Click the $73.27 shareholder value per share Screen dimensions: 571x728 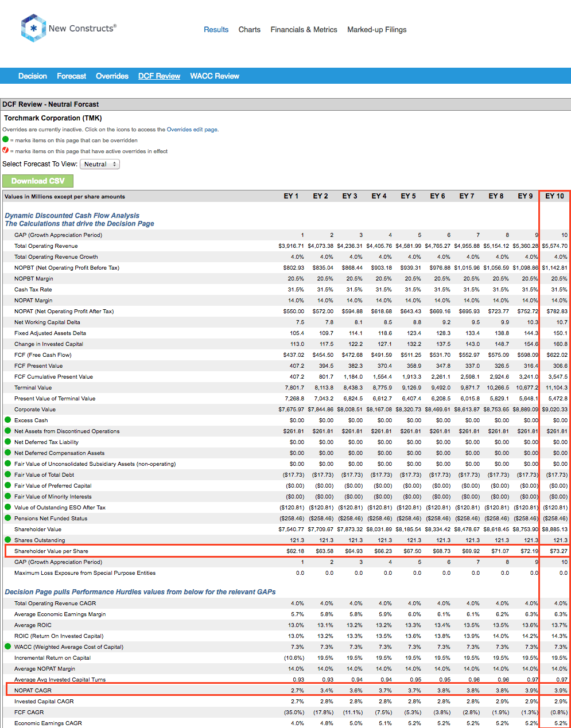click(x=558, y=551)
